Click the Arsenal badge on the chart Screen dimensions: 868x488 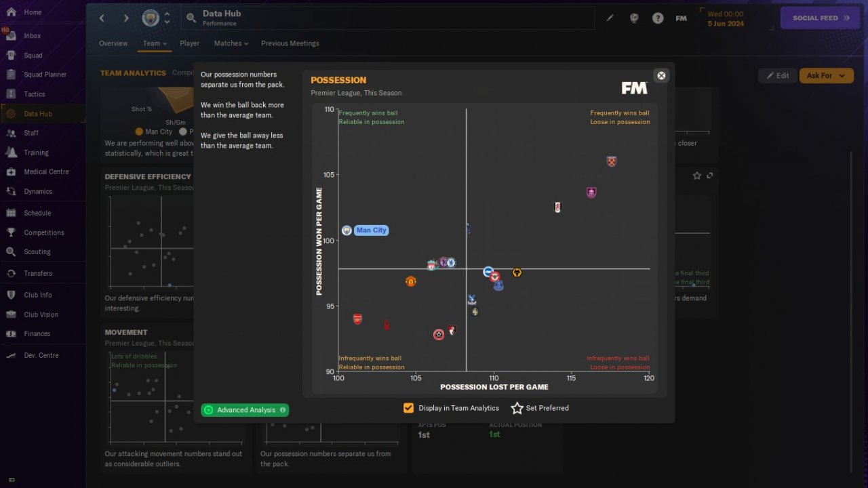pyautogui.click(x=357, y=319)
